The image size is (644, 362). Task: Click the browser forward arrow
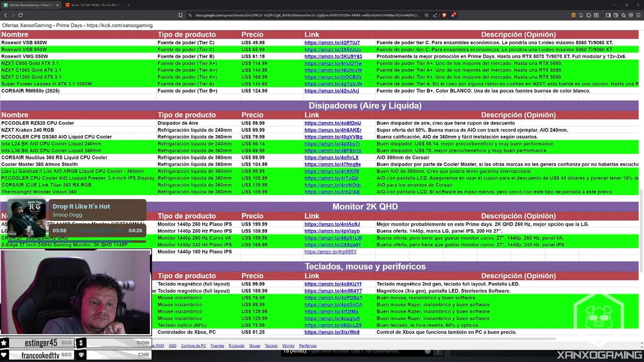(13, 15)
